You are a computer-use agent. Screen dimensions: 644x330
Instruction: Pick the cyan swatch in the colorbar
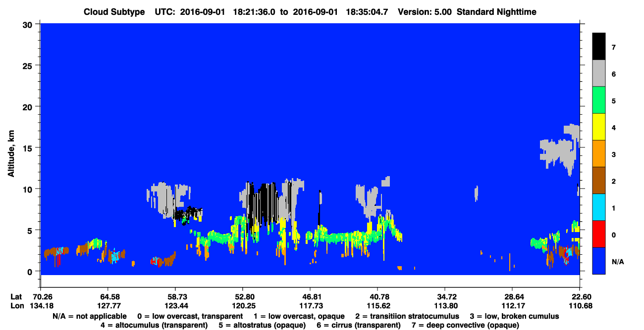[599, 207]
